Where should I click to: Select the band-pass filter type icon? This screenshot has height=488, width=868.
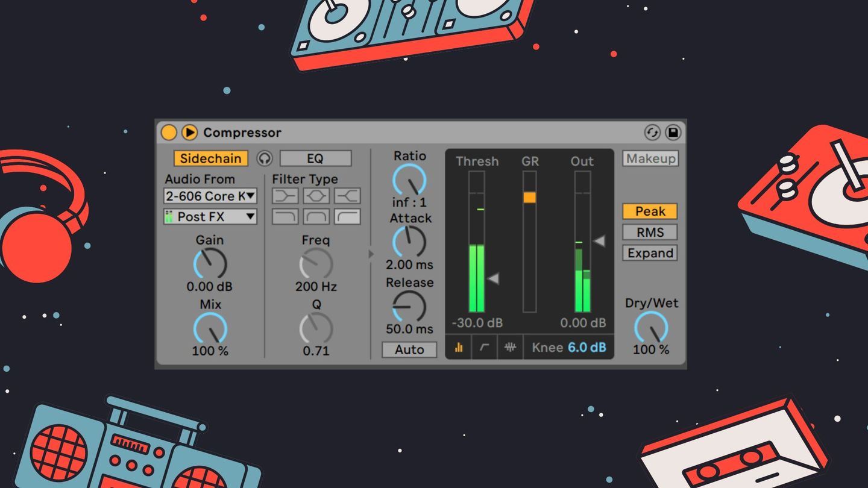[316, 216]
